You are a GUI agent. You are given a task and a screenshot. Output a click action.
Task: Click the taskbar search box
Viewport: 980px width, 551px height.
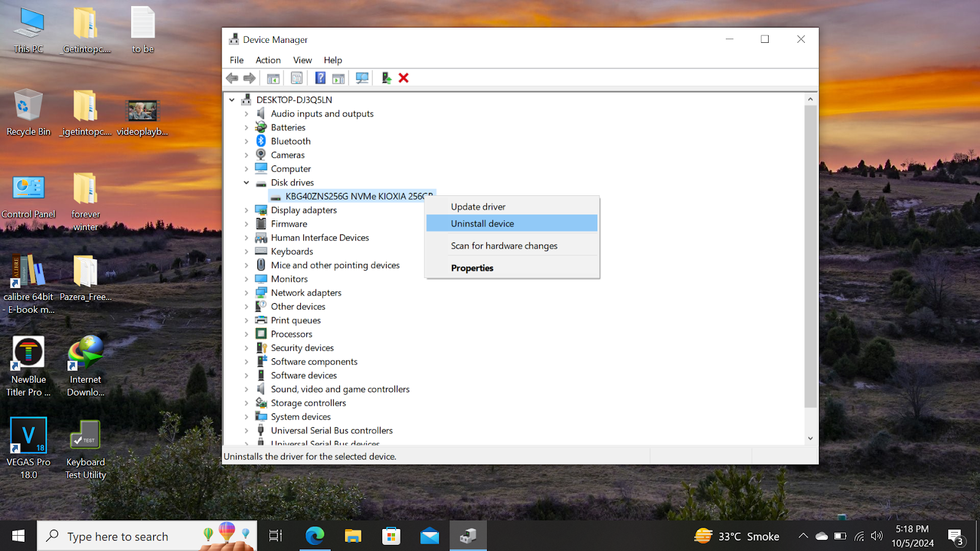[x=118, y=536]
